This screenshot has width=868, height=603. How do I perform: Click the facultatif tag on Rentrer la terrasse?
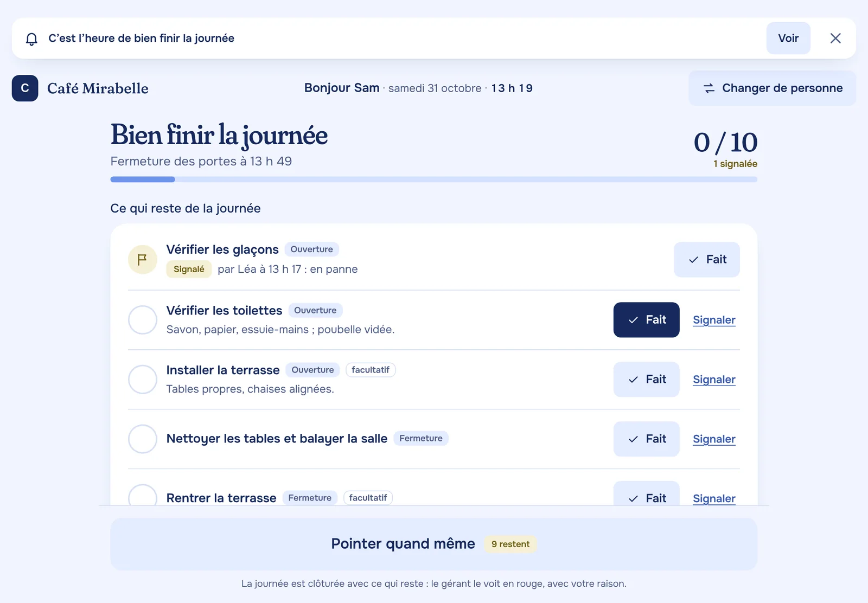tap(368, 498)
